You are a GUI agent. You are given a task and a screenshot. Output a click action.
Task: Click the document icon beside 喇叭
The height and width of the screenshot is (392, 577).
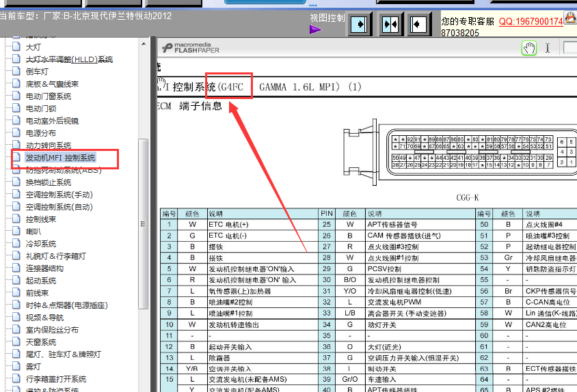(x=16, y=231)
